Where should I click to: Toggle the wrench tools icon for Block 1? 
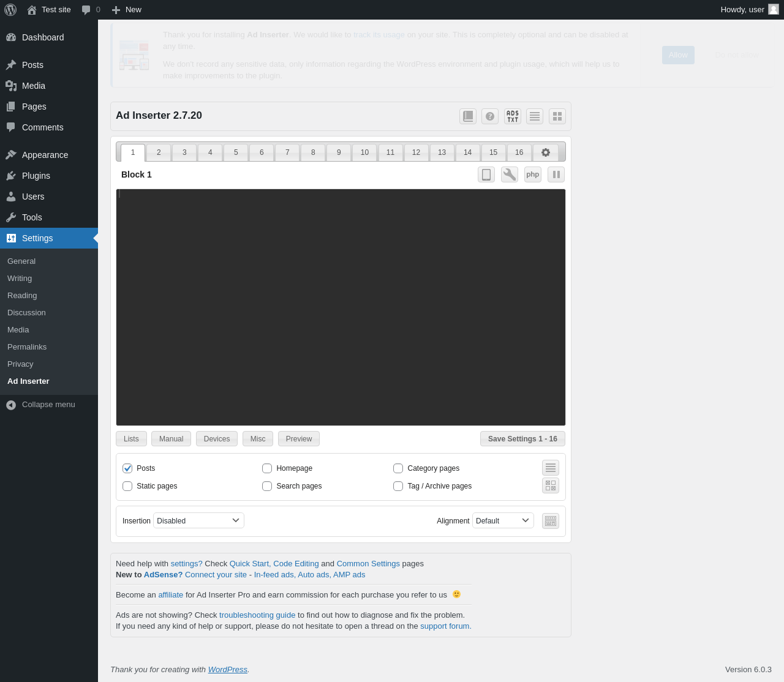510,174
